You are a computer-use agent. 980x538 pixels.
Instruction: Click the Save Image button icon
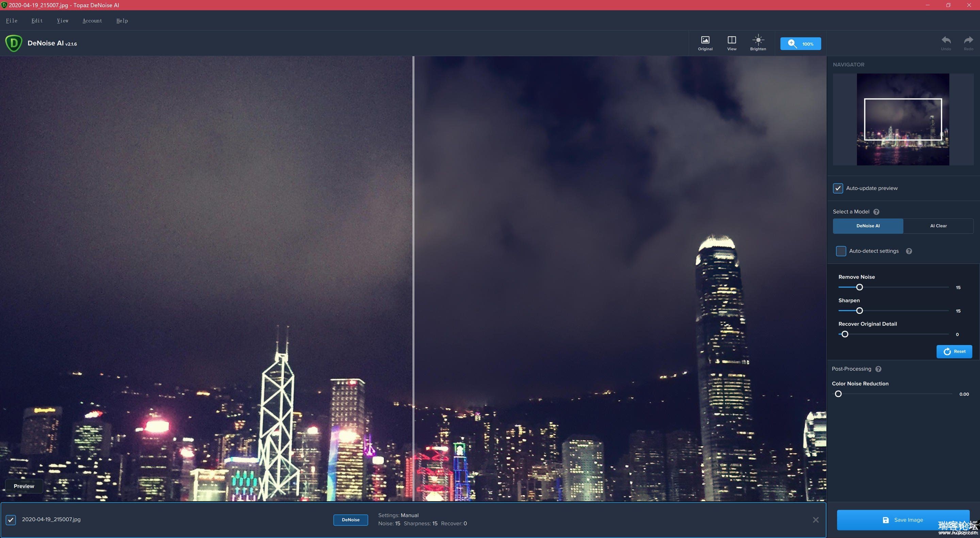point(887,519)
